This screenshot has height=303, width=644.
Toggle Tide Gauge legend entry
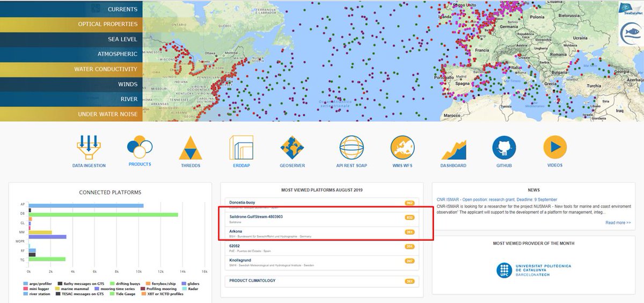pos(122,294)
